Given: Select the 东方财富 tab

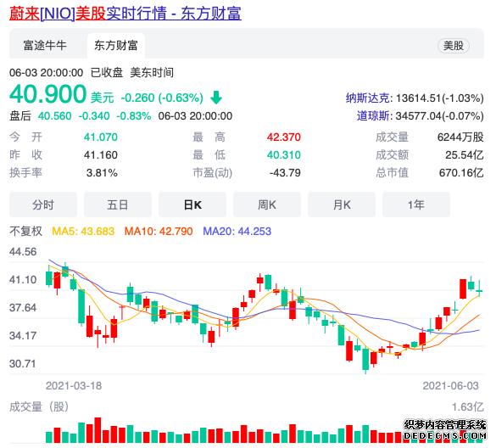Looking at the screenshot, I should (x=116, y=46).
